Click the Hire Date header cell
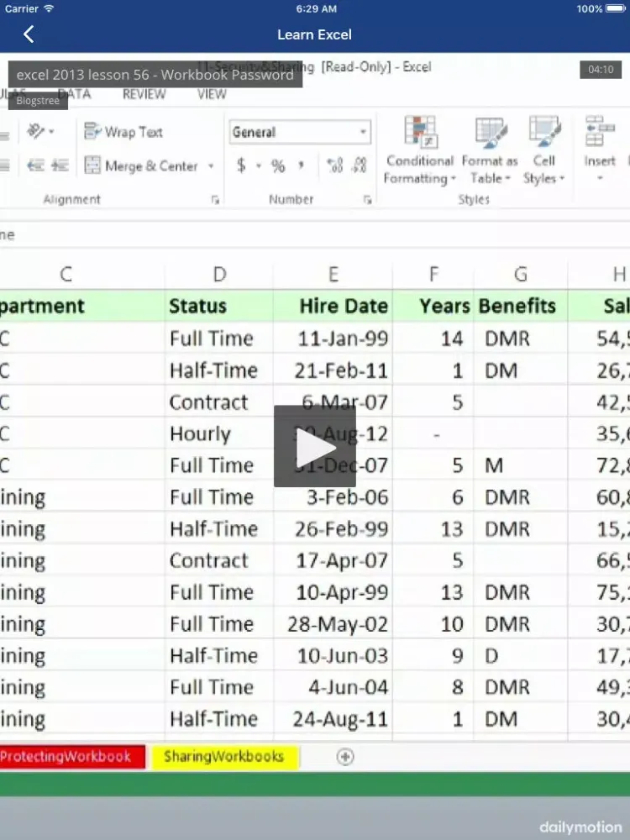The image size is (630, 840). [333, 306]
